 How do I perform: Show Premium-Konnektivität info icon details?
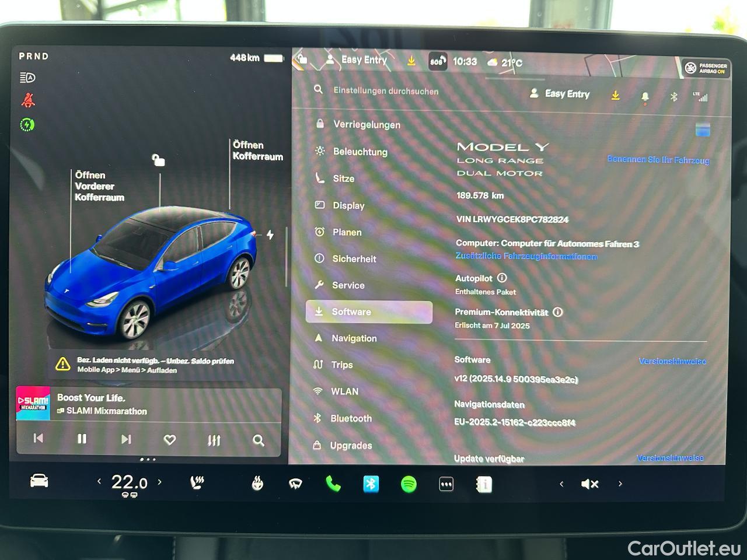point(557,312)
